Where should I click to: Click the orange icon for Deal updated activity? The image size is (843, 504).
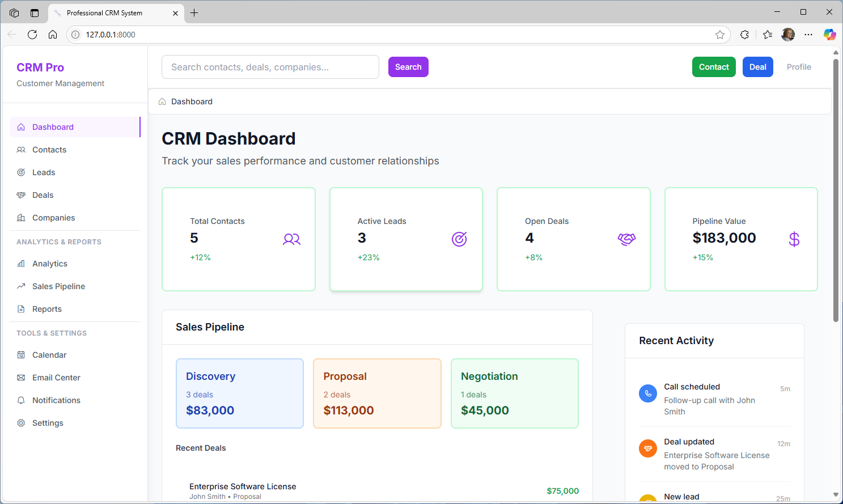pyautogui.click(x=648, y=448)
